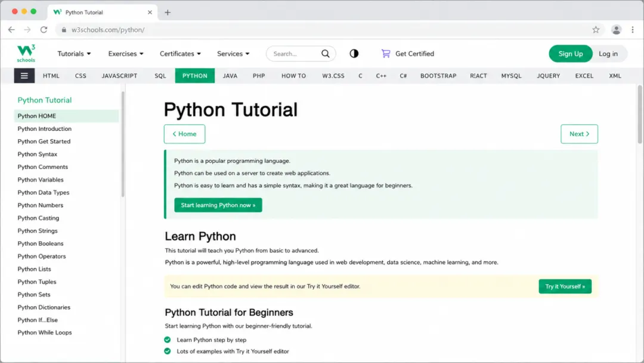Image resolution: width=644 pixels, height=363 pixels.
Task: Select the W3.CSS tab
Action: [x=333, y=76]
